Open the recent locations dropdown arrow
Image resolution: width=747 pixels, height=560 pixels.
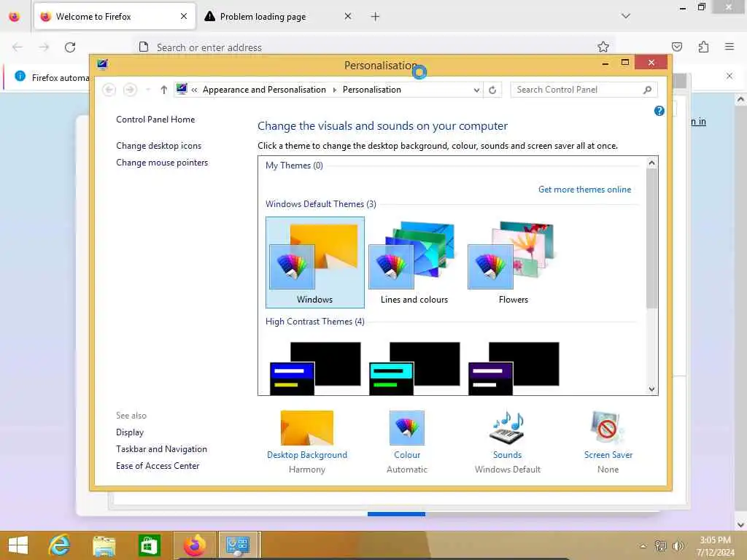(x=148, y=90)
